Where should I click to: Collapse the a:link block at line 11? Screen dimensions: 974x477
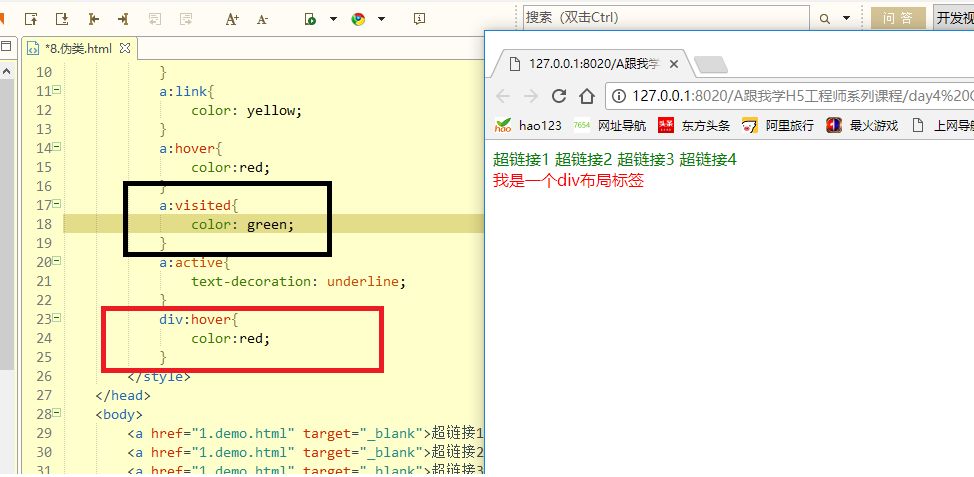tap(57, 90)
